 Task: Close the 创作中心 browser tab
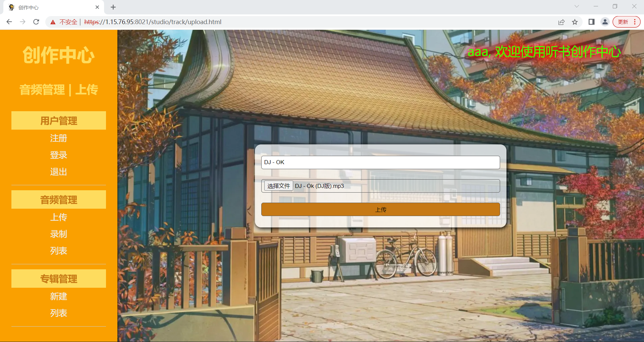point(97,7)
